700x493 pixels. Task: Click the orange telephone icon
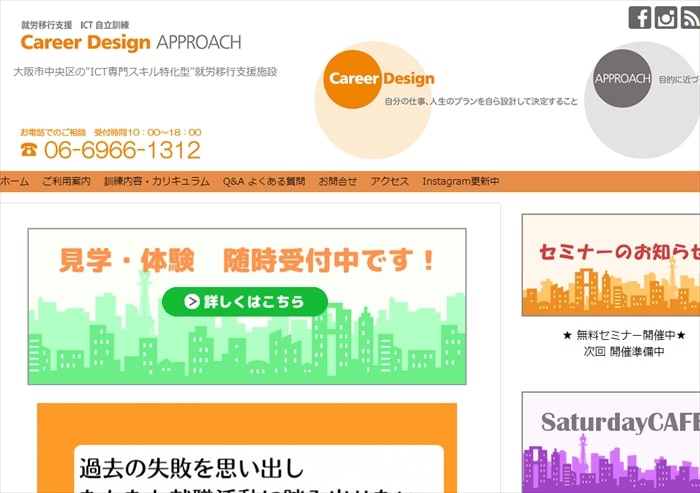coord(29,150)
